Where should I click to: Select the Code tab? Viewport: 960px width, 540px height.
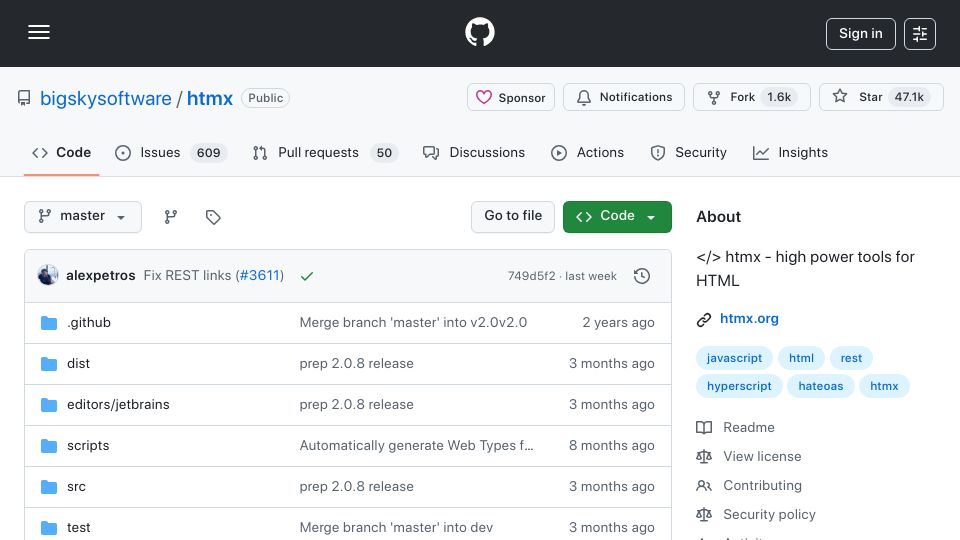(61, 152)
